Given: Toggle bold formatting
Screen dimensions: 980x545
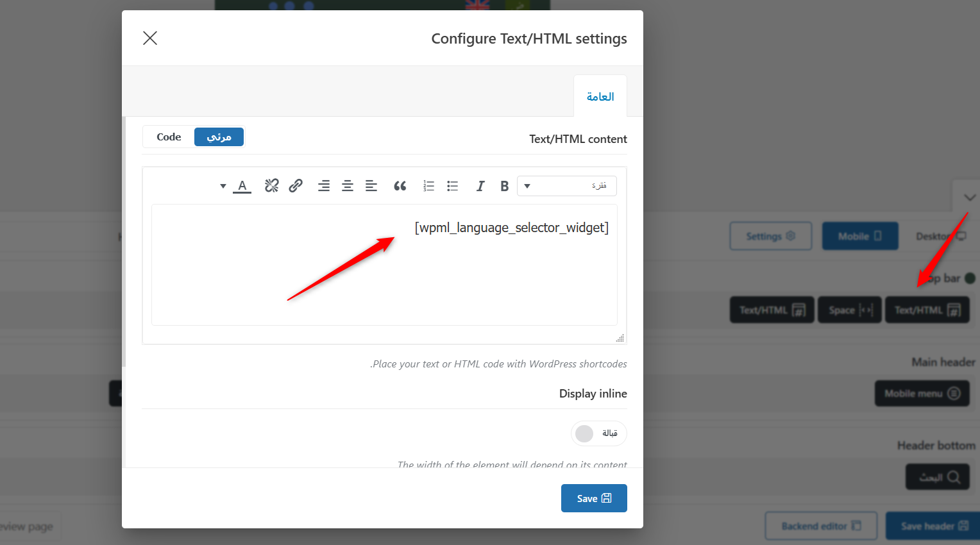Looking at the screenshot, I should click(505, 186).
